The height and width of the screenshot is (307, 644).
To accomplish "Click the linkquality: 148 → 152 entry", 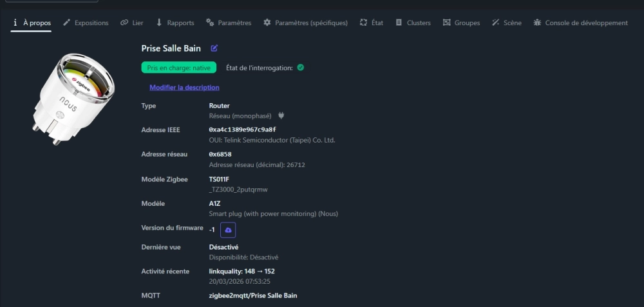I will pos(242,272).
